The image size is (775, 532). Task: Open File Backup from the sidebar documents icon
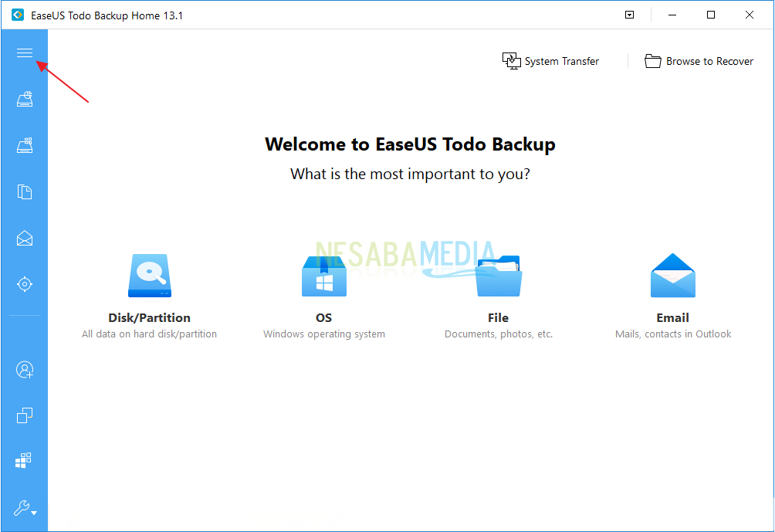(25, 191)
